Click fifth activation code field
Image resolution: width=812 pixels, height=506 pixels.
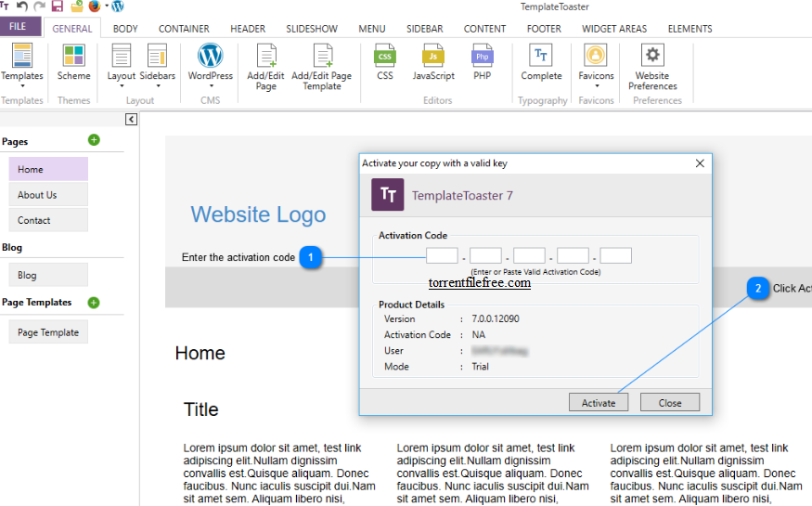(x=616, y=255)
